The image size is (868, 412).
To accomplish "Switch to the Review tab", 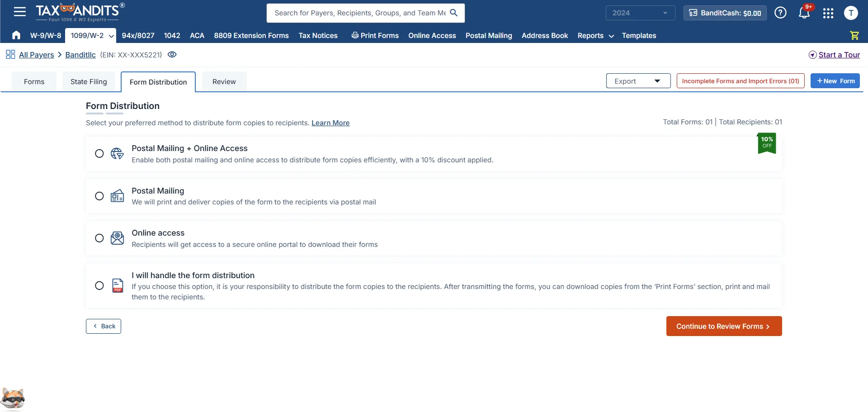I will pos(224,81).
